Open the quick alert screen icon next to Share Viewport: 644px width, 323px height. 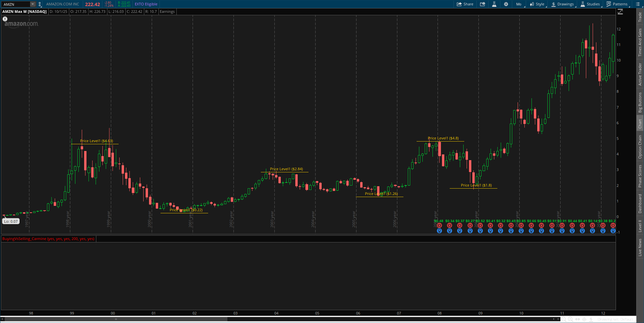point(482,4)
